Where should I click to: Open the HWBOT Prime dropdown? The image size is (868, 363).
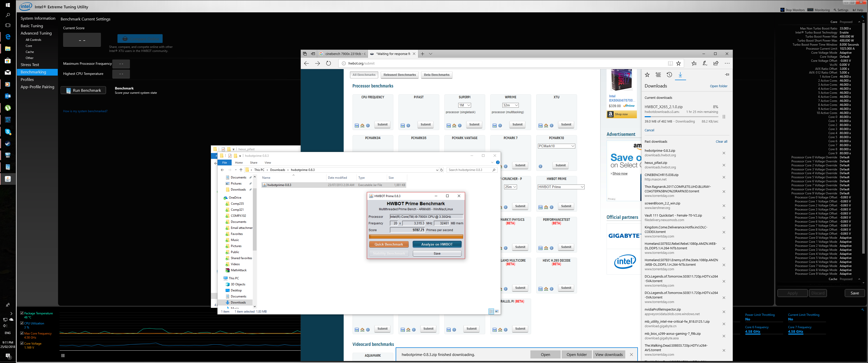[x=561, y=187]
